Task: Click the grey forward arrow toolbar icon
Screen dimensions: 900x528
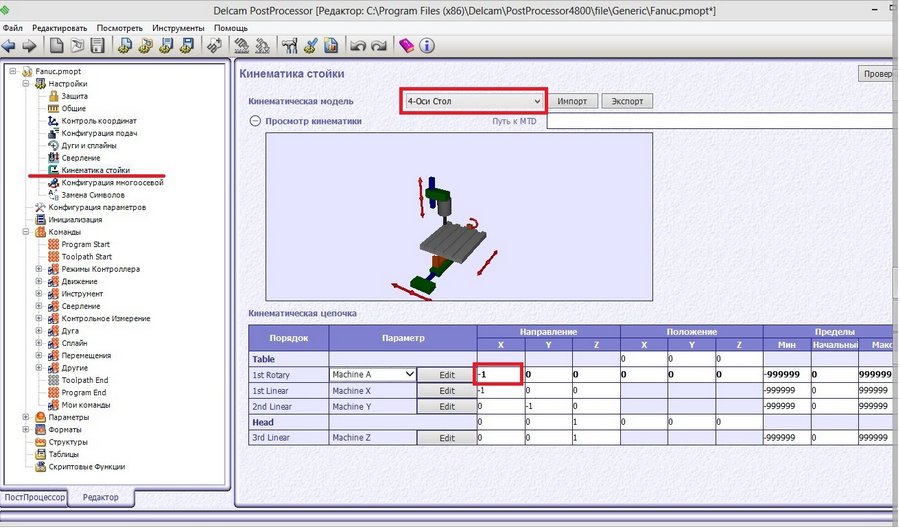Action: click(29, 46)
